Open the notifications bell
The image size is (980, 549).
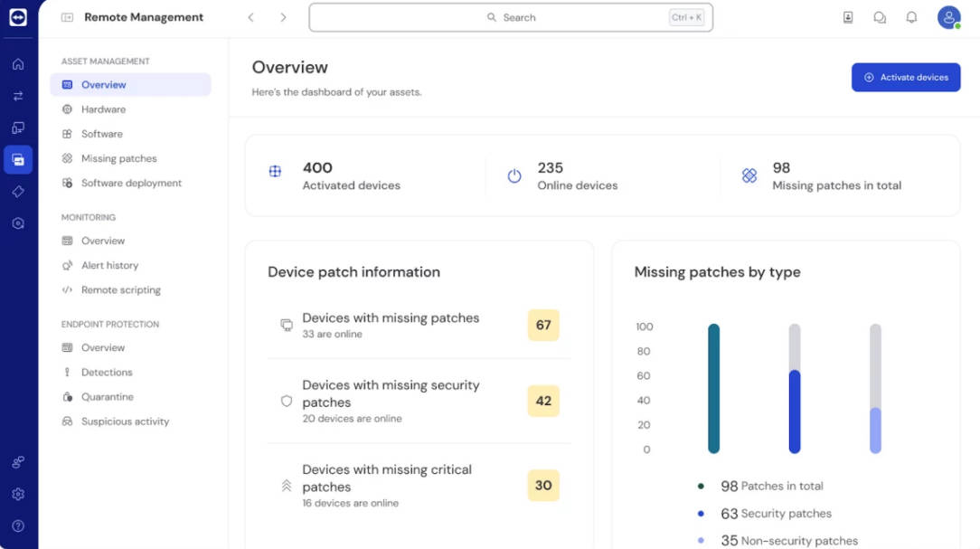[912, 17]
